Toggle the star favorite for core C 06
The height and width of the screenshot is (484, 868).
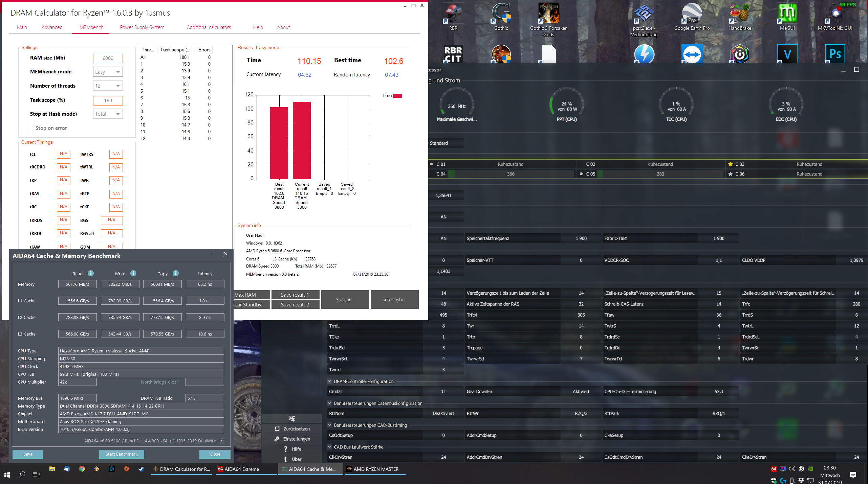pos(730,174)
